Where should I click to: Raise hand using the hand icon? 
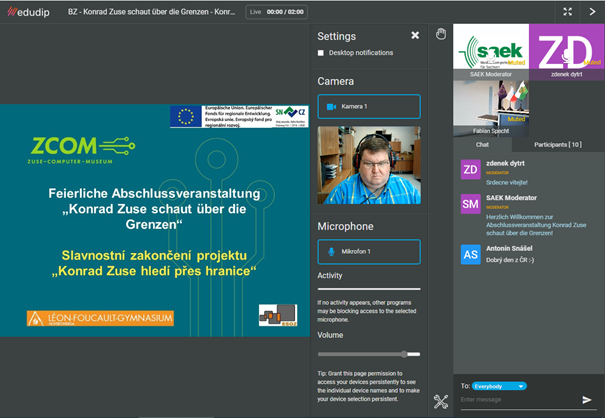(441, 34)
